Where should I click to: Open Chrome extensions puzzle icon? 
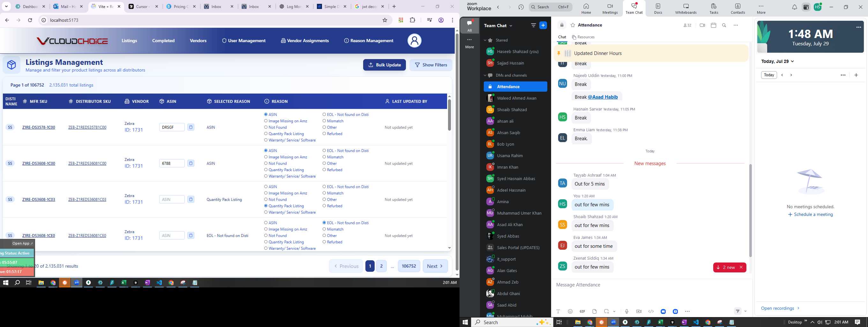(412, 20)
